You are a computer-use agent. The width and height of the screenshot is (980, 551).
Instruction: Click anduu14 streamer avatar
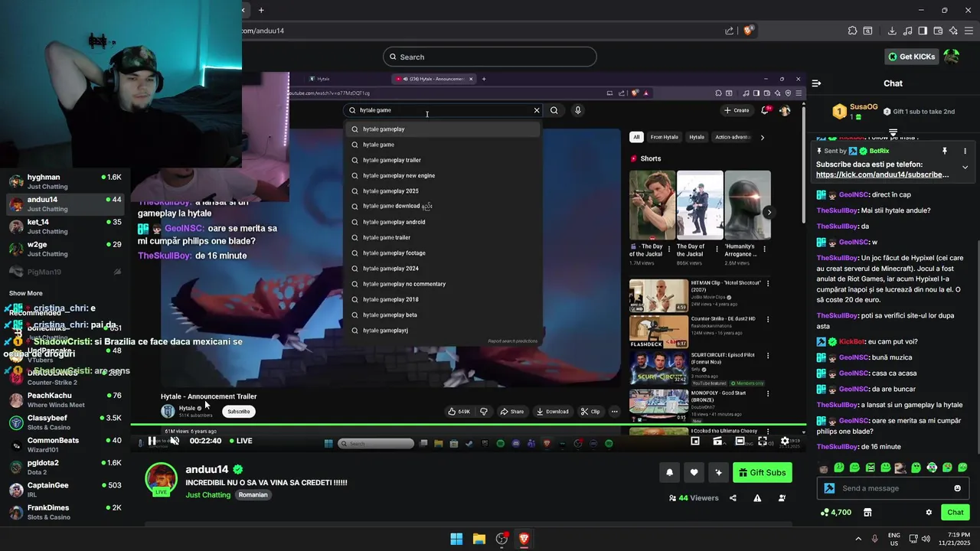coord(161,479)
